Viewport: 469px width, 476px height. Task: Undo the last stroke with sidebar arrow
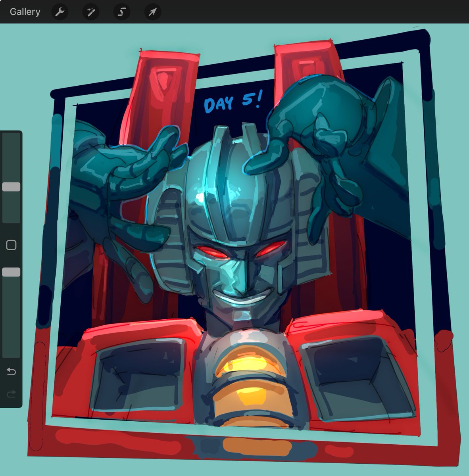(x=11, y=371)
